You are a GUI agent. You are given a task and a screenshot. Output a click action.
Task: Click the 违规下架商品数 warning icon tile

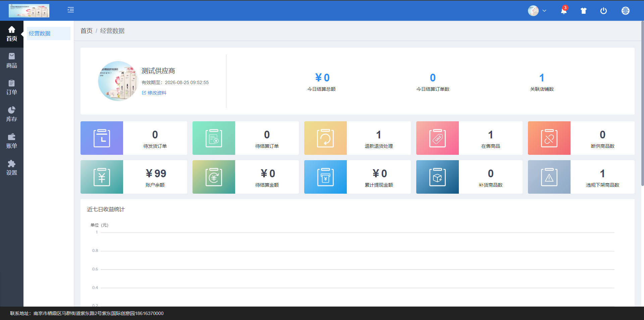point(549,177)
